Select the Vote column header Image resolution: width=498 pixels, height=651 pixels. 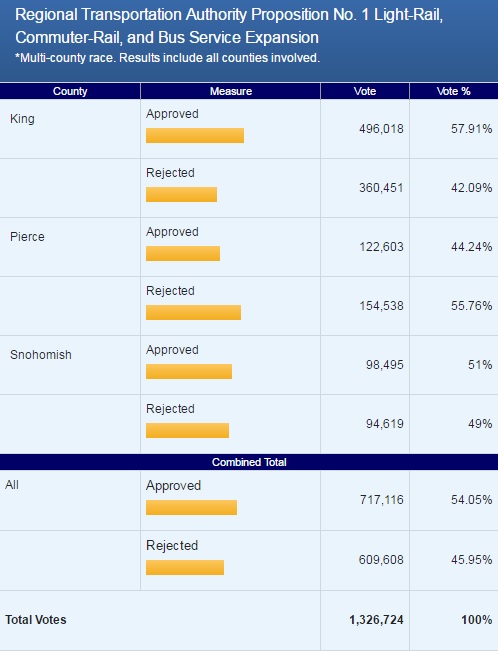pyautogui.click(x=365, y=91)
